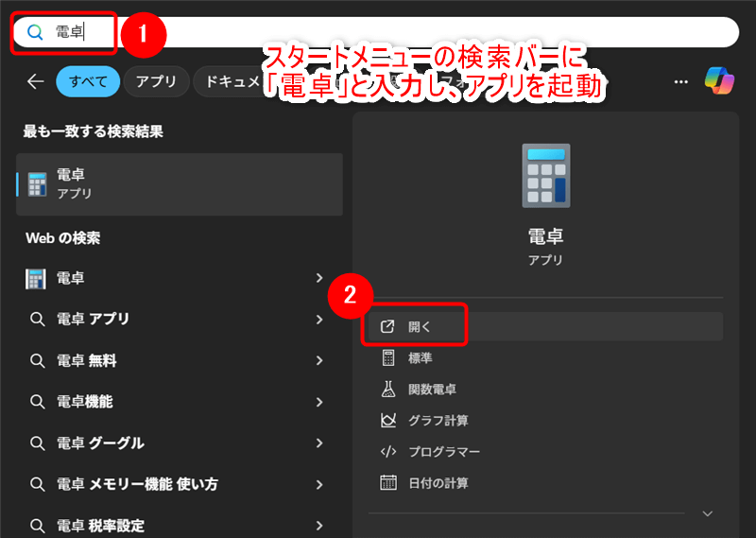Expand the 電卓 無料 suggestion chevron
Image resolution: width=756 pixels, height=538 pixels.
(319, 360)
